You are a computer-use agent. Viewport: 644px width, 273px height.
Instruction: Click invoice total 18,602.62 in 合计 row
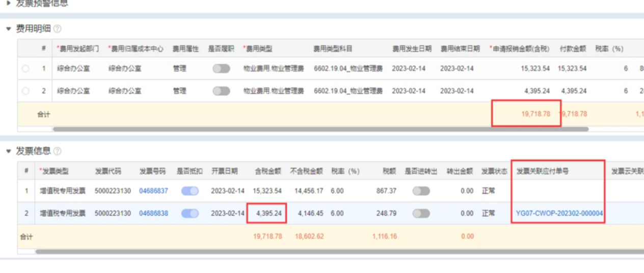[309, 236]
